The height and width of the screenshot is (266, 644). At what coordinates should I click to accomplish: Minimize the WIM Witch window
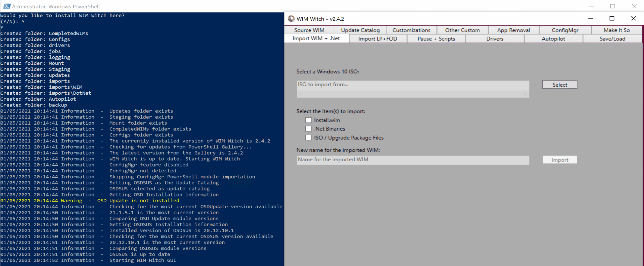point(591,19)
